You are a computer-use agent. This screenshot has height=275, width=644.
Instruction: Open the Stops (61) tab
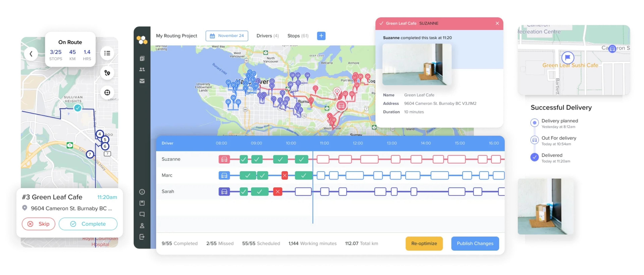click(x=298, y=36)
